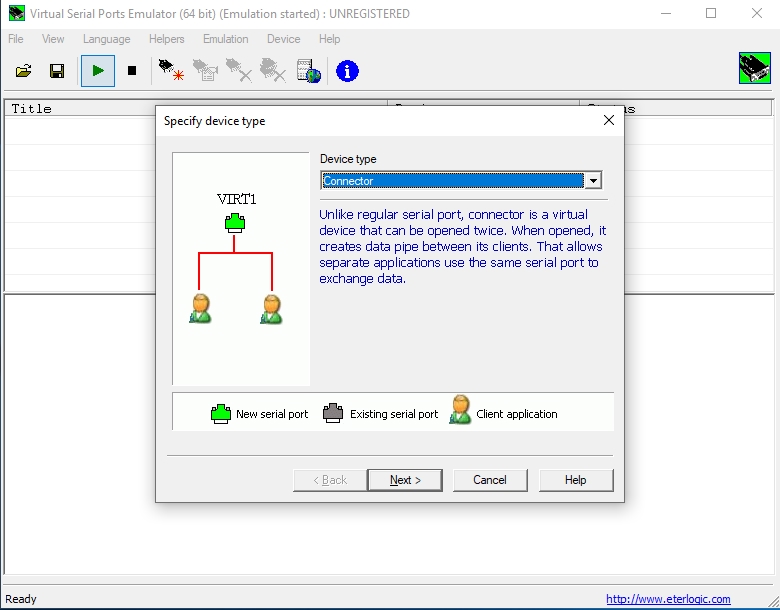Click the Reinitialize device toolbar icon

(x=205, y=70)
